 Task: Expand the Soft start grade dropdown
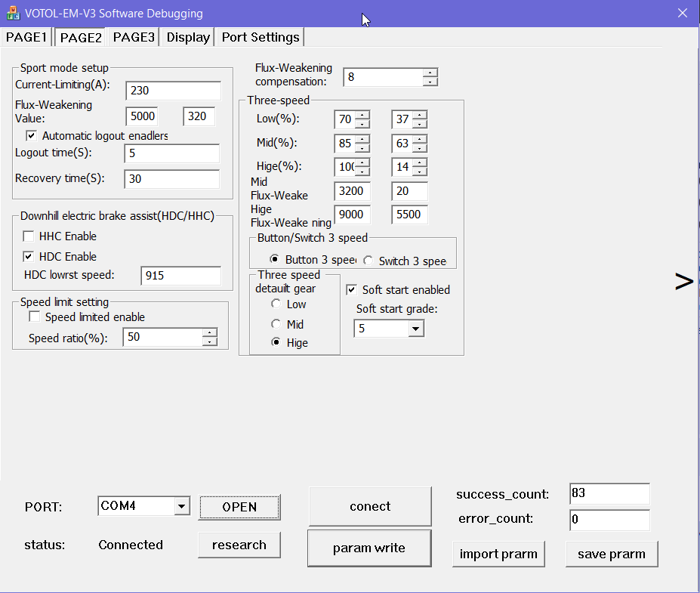click(415, 329)
